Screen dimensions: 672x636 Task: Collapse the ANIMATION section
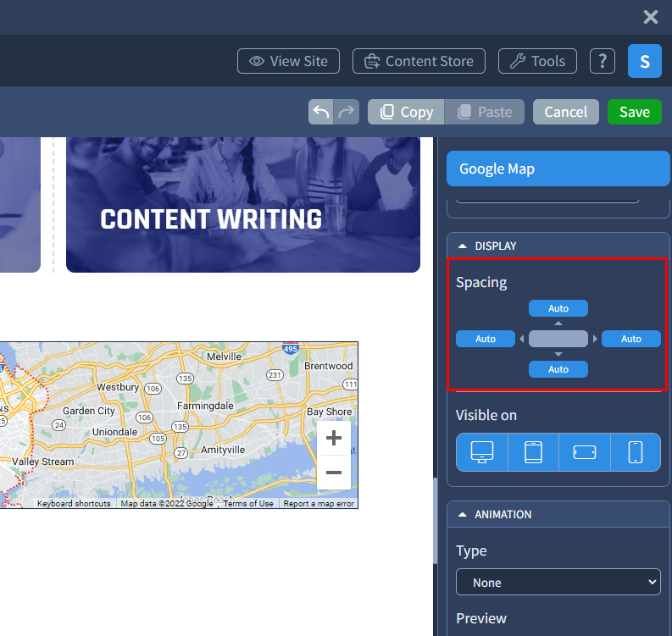[x=463, y=514]
